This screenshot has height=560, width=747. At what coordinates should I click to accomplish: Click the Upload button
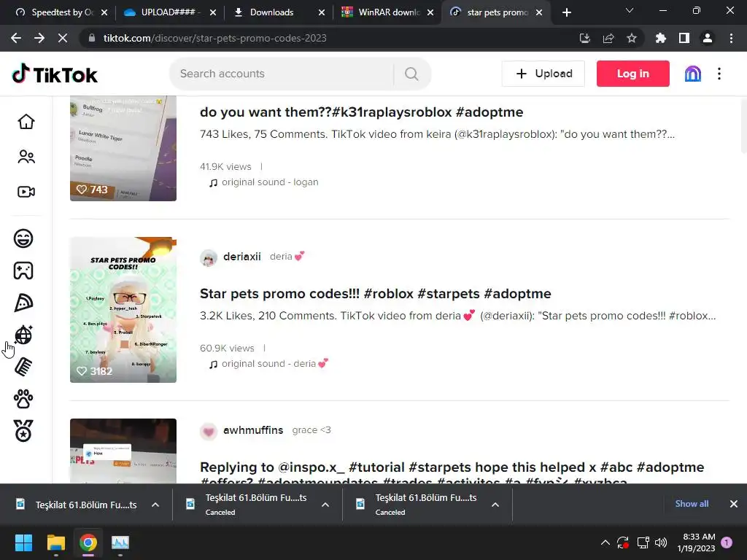543,74
